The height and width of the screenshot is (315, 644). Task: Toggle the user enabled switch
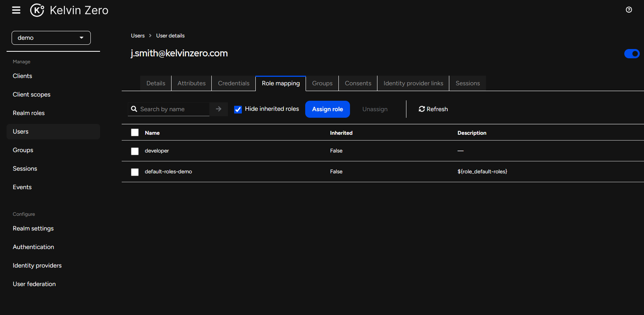point(632,54)
